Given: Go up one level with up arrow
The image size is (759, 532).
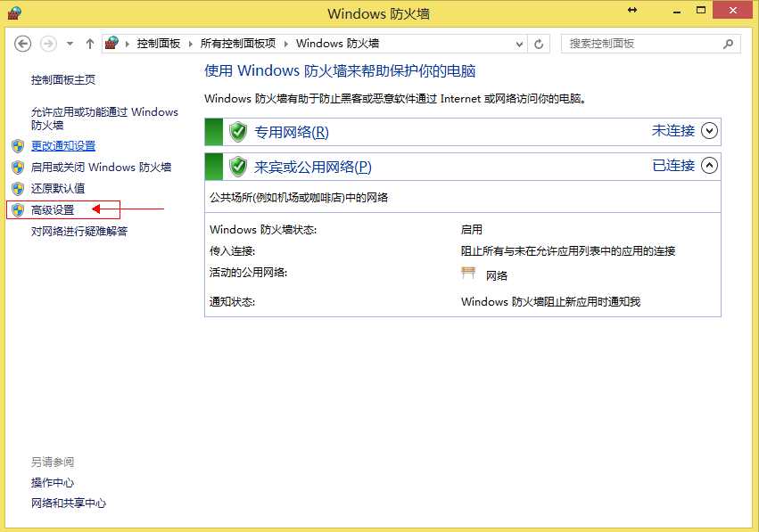Looking at the screenshot, I should pyautogui.click(x=90, y=44).
